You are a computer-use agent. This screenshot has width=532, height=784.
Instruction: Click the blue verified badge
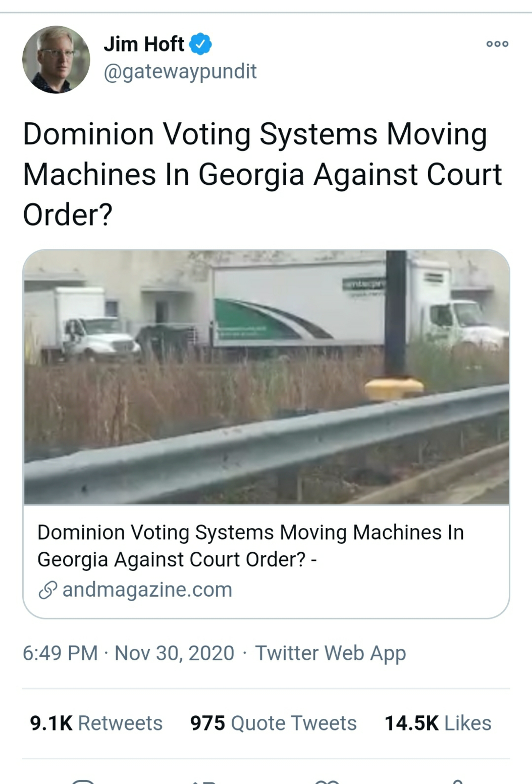tap(200, 44)
